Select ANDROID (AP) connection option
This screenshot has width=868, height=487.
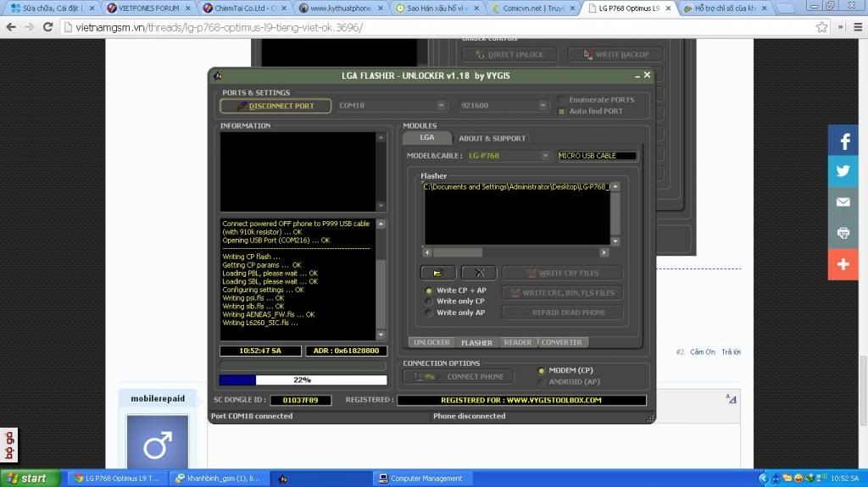coord(541,382)
